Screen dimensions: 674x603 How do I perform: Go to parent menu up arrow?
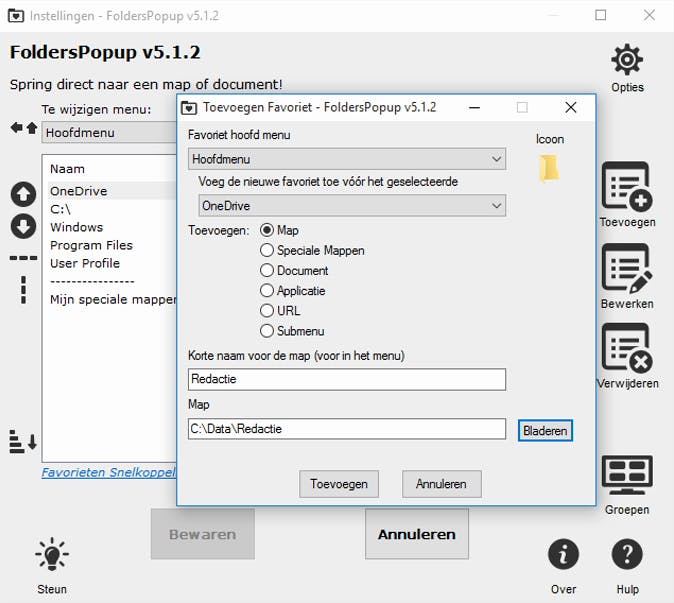coord(32,128)
